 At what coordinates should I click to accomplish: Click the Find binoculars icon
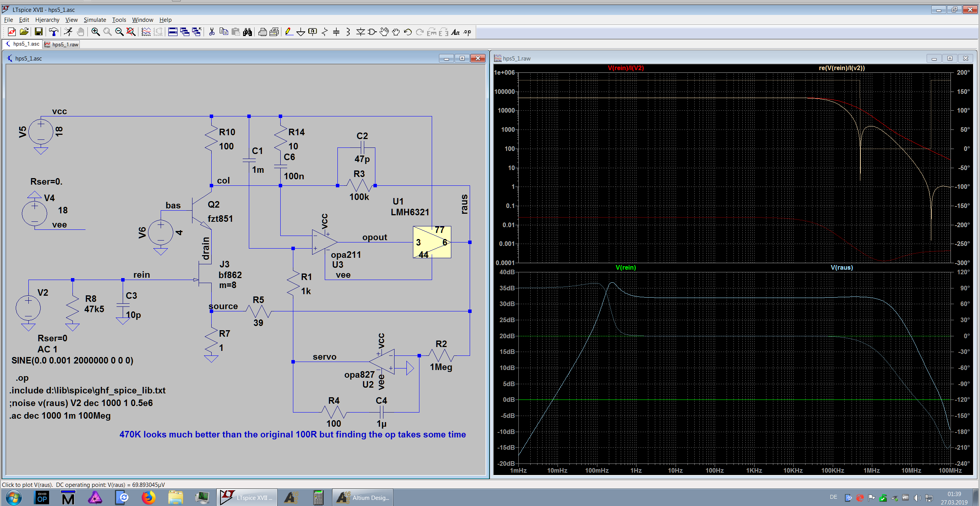click(x=248, y=32)
